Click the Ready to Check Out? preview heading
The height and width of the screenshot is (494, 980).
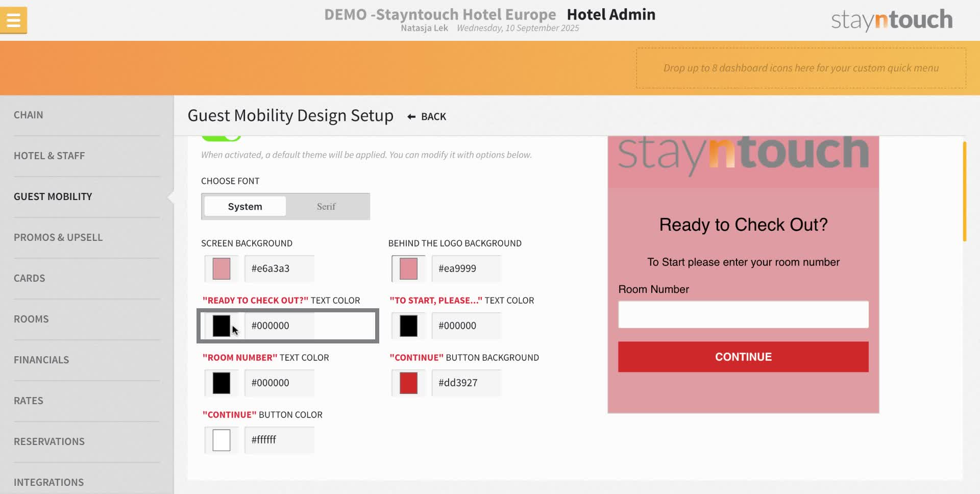click(743, 225)
